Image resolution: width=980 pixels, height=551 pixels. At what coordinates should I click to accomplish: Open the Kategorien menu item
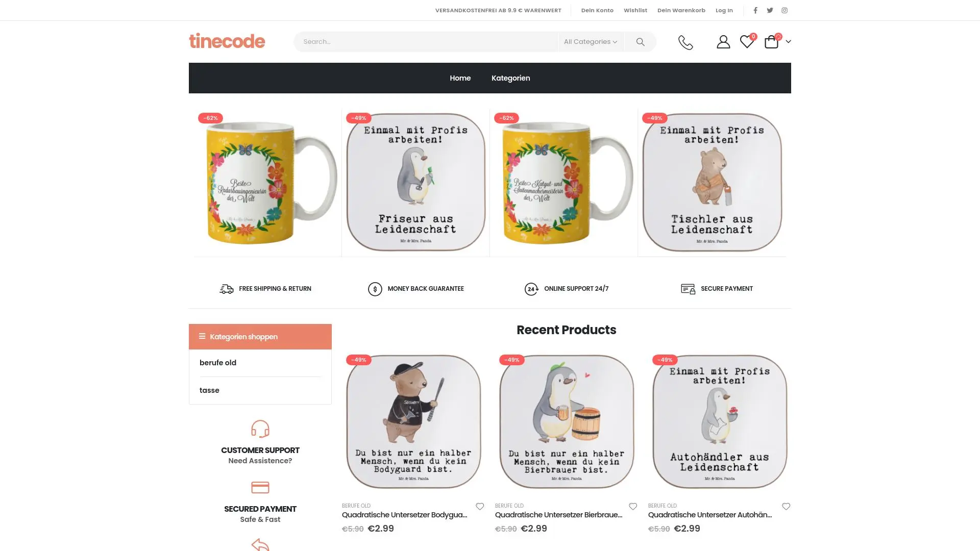[x=510, y=78]
